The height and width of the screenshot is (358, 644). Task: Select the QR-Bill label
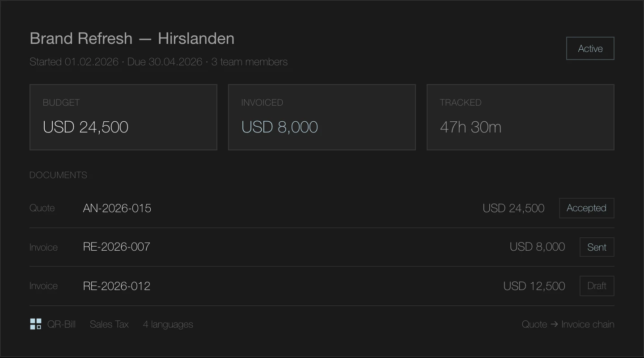click(61, 324)
